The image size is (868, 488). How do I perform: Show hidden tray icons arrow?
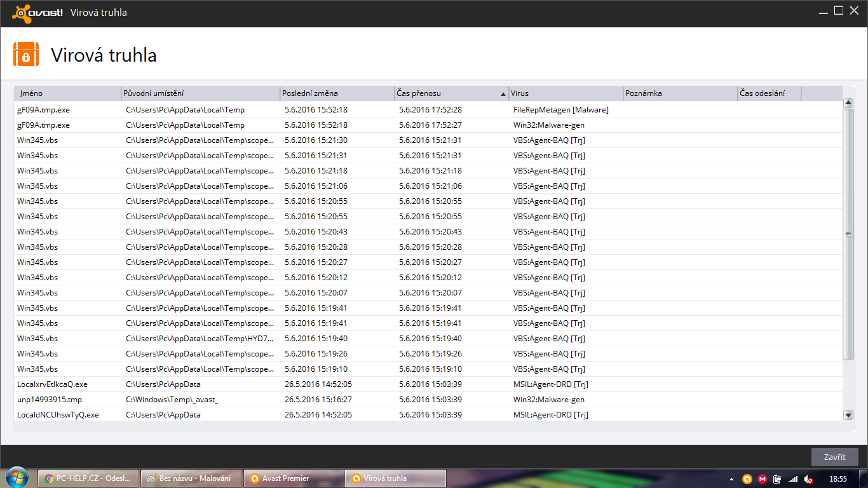pos(731,478)
